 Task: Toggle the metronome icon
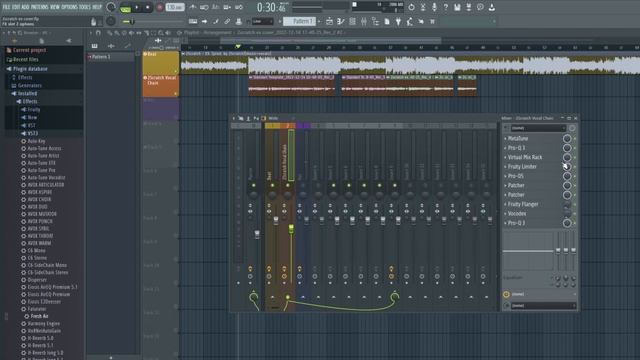[x=193, y=7]
